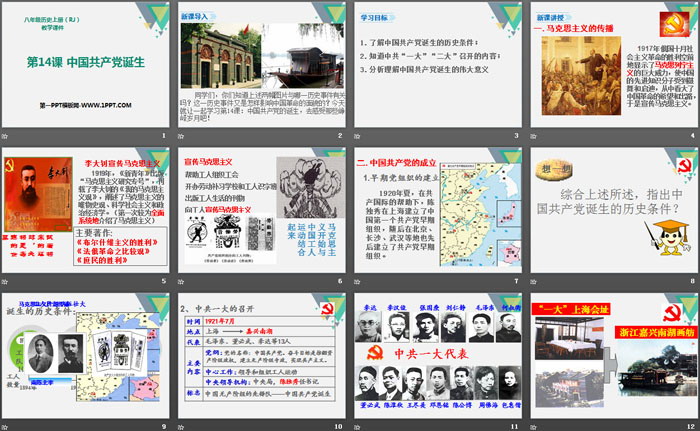
Task: Select slide 11 showing 中共一大代表 portraits
Action: point(438,356)
